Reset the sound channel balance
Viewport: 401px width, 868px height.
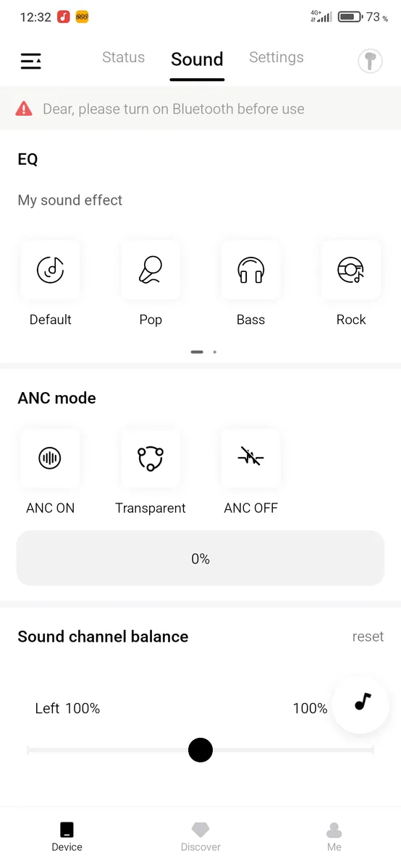pyautogui.click(x=368, y=637)
